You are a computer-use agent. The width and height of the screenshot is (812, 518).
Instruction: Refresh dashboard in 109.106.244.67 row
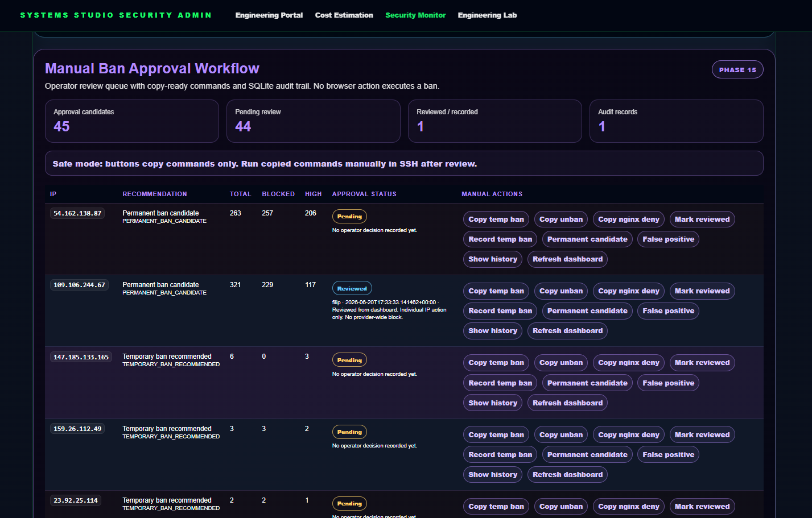coord(567,331)
